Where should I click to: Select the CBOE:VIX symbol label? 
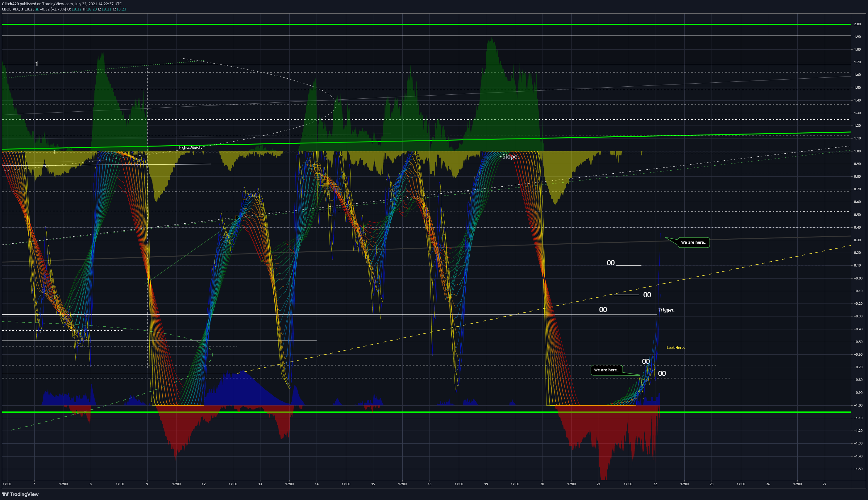point(10,9)
